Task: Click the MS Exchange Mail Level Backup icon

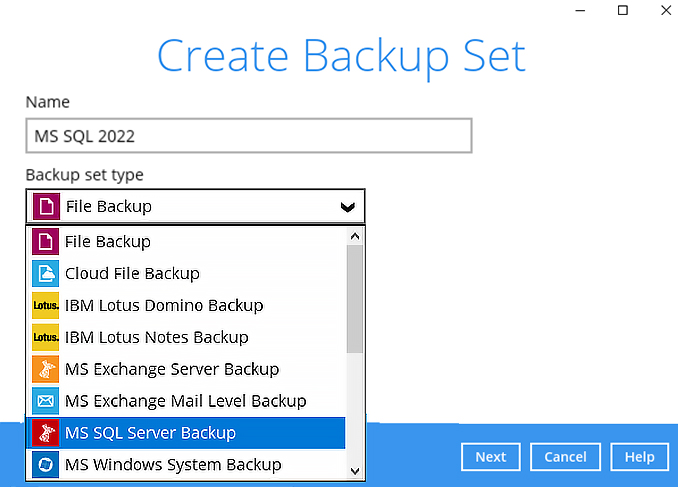Action: [x=45, y=401]
